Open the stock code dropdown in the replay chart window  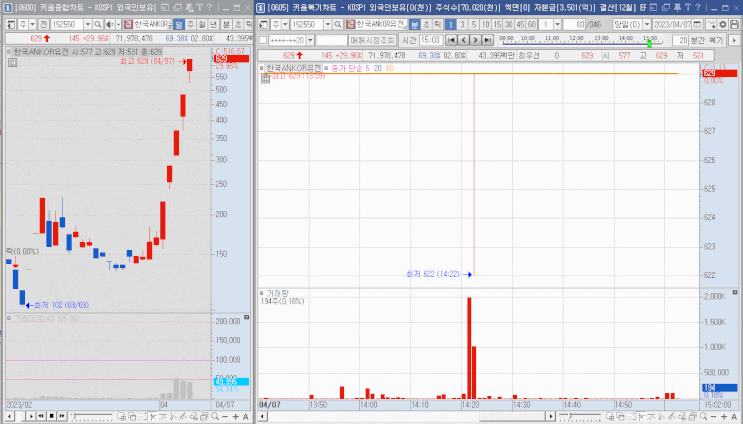click(327, 24)
